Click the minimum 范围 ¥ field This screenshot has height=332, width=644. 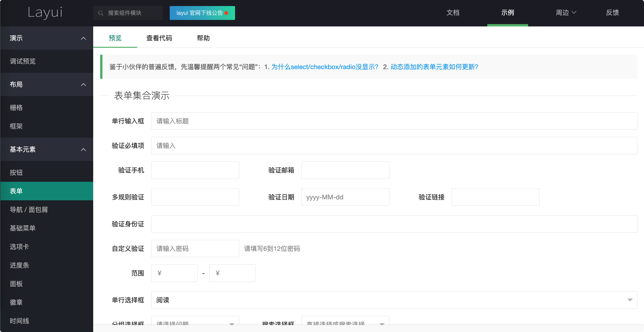(174, 273)
